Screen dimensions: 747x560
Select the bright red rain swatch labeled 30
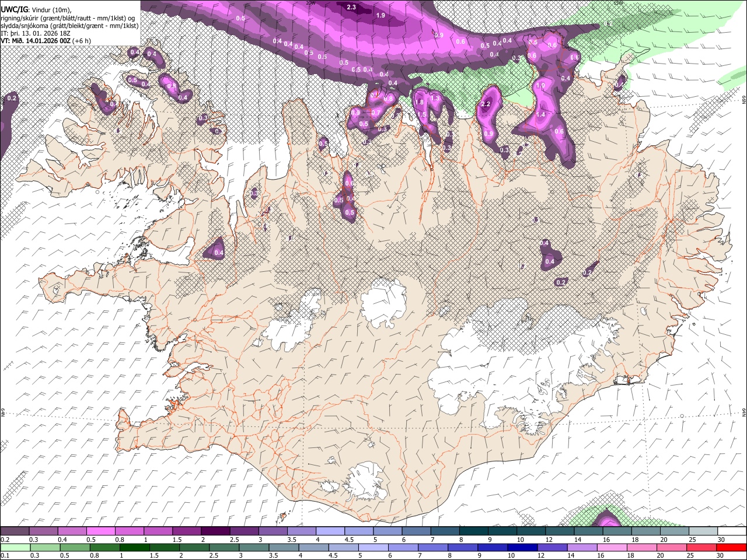[732, 547]
